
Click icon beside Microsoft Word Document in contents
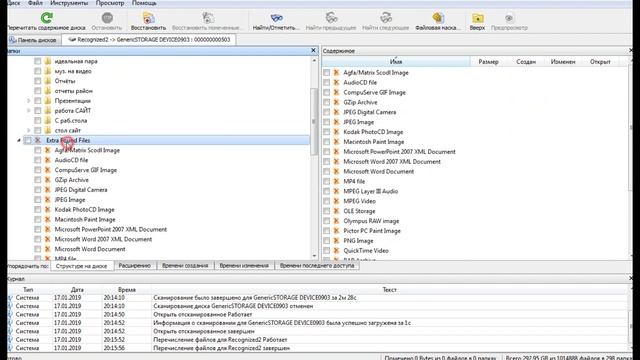(x=336, y=171)
